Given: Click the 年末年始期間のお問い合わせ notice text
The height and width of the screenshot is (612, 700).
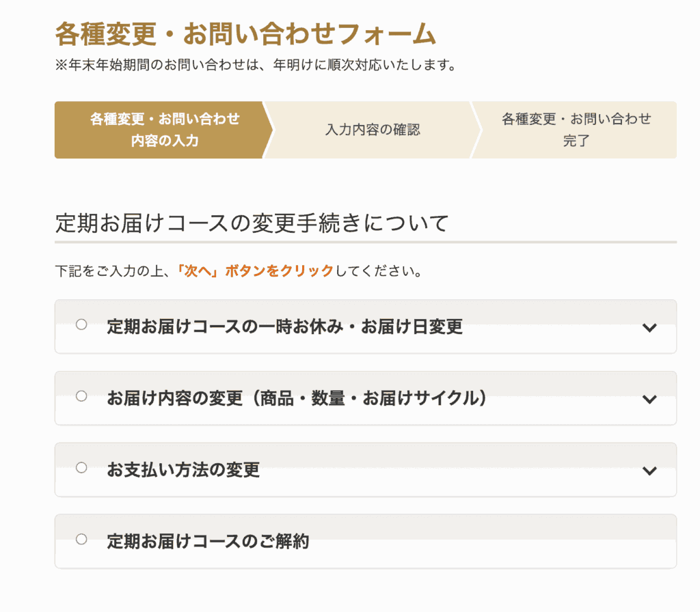Looking at the screenshot, I should pos(256,65).
